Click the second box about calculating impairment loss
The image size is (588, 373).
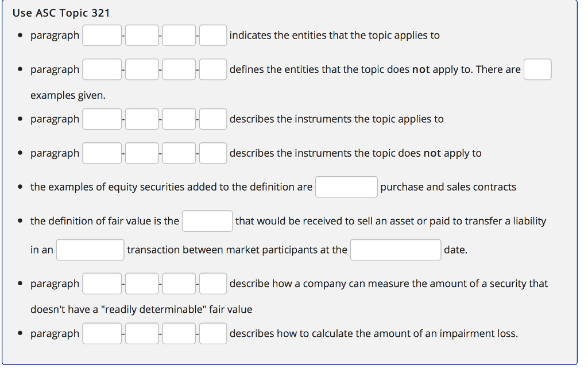[x=141, y=333]
